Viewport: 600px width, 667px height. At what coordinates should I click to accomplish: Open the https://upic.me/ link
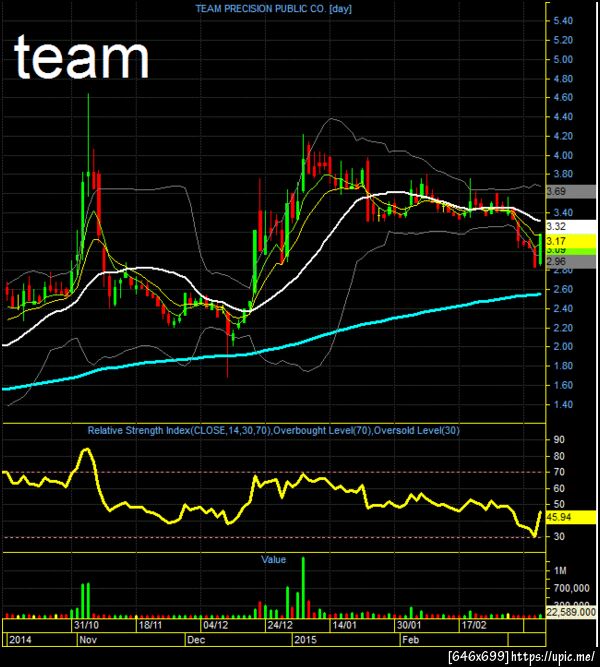click(553, 657)
